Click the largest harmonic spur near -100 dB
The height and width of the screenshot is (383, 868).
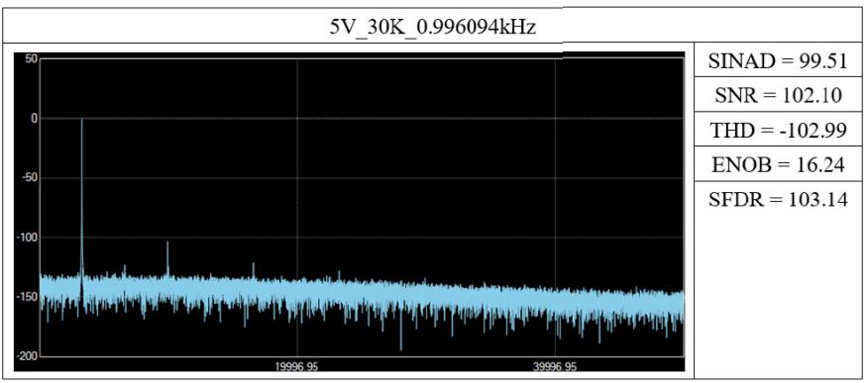(167, 243)
